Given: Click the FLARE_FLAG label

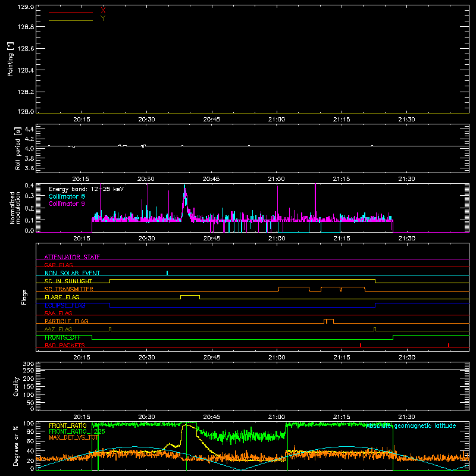Looking at the screenshot, I should coord(62,297).
